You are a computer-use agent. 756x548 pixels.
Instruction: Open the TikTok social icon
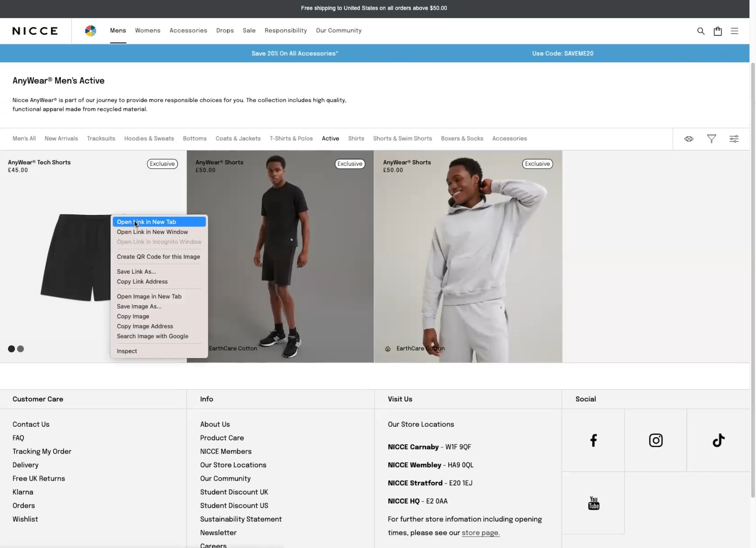[718, 440]
